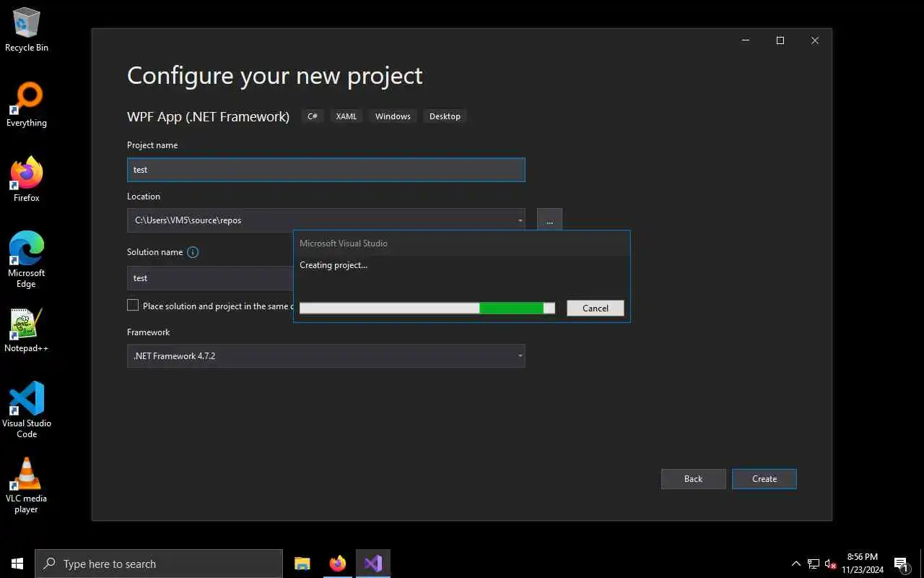Toggle Place solution and project in same directory
Viewport: 924px width, 578px height.
pyautogui.click(x=133, y=306)
